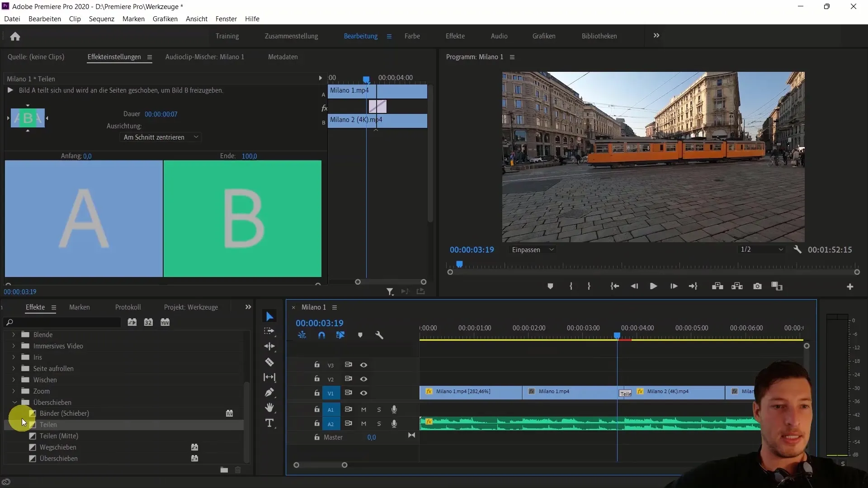Select the Ripple Edit tool
This screenshot has height=488, width=868.
click(x=269, y=347)
